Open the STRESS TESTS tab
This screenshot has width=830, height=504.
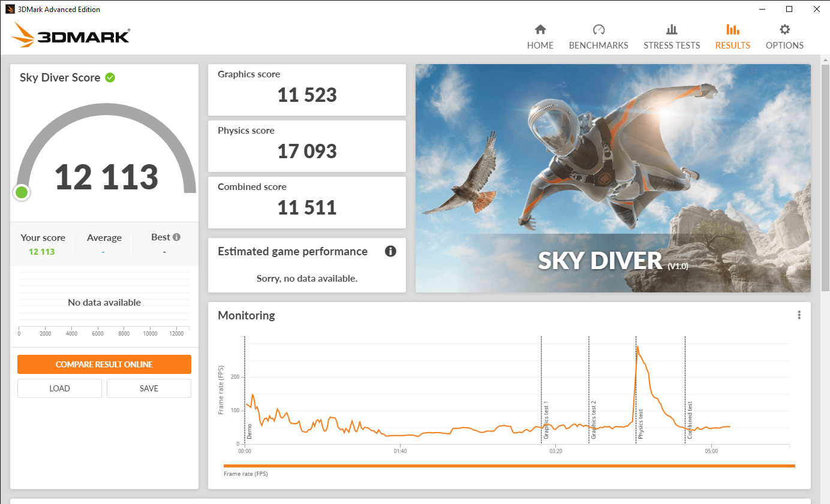(672, 37)
